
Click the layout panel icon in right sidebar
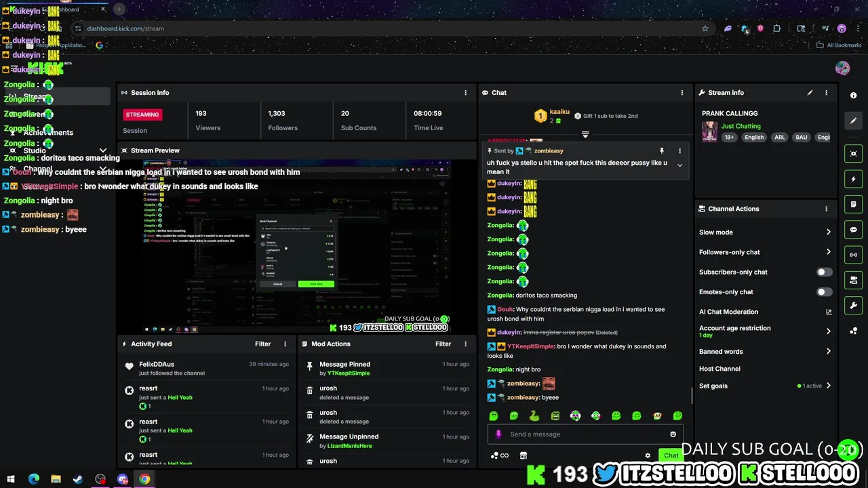853,280
